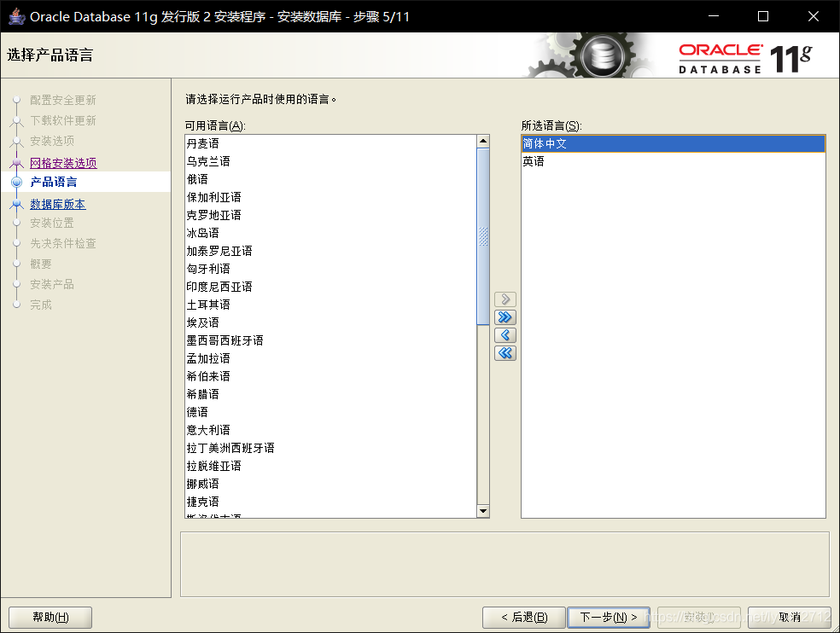This screenshot has height=633, width=840.
Task: Select 印度尼西亚语 in available languages
Action: (330, 287)
